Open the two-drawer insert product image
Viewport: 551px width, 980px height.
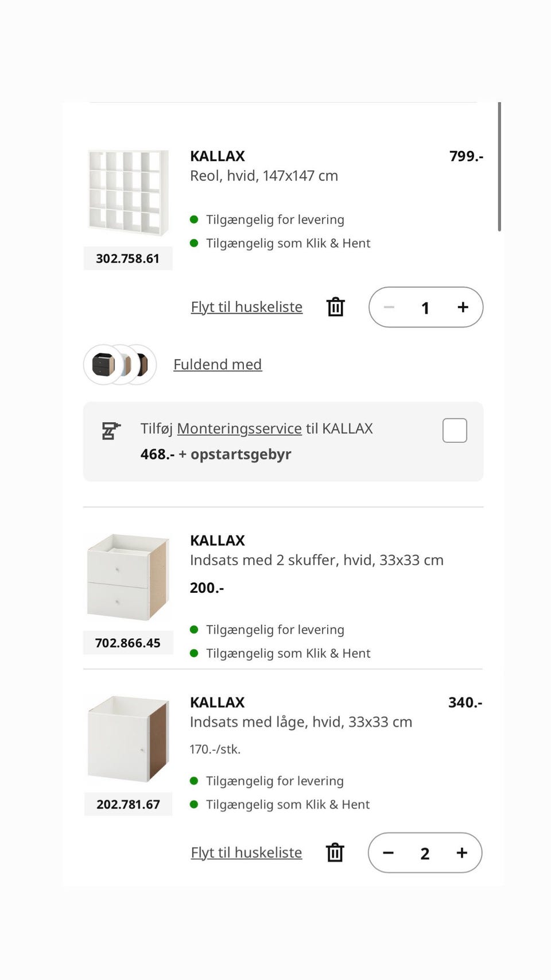coord(128,577)
